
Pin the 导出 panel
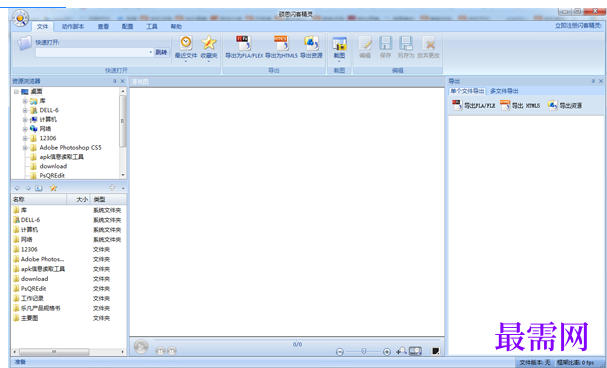(x=593, y=81)
